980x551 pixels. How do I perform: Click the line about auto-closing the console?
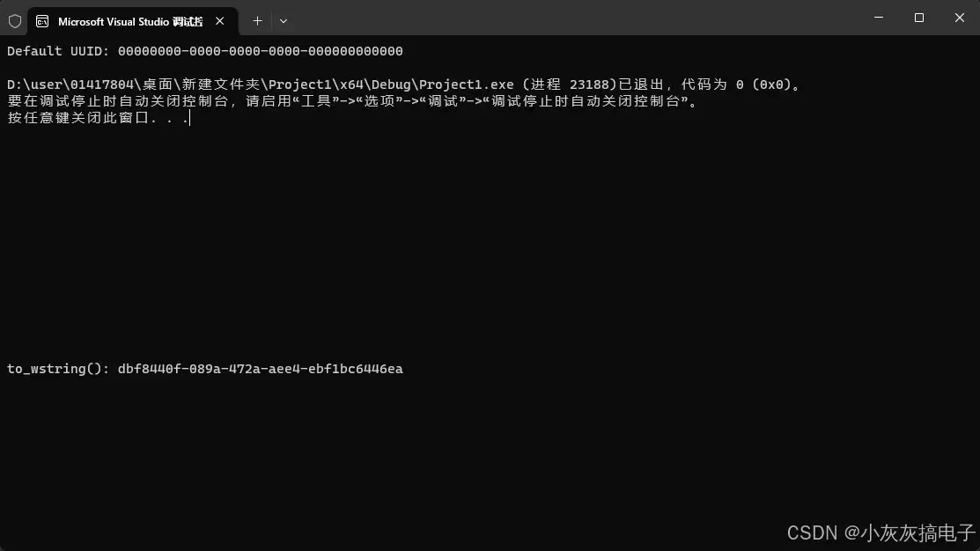click(352, 101)
